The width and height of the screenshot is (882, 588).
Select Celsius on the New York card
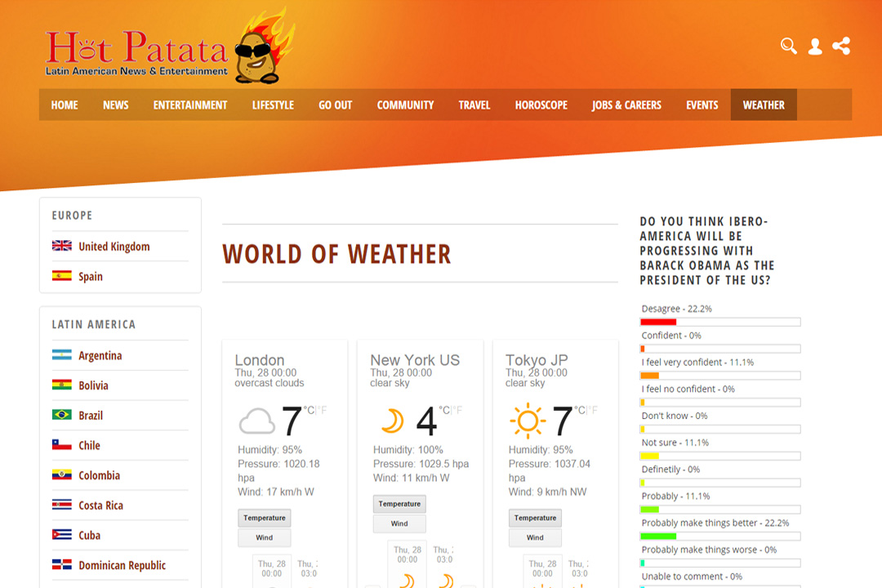(x=445, y=410)
